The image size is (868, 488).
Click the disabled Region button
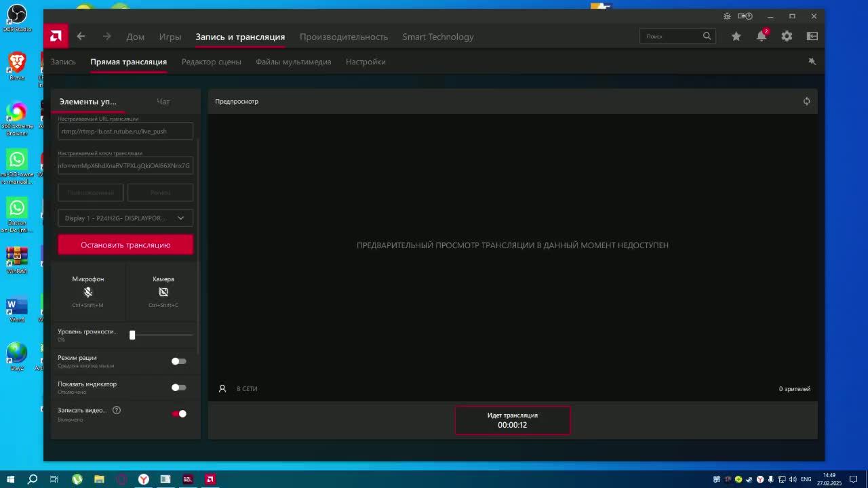tap(161, 192)
